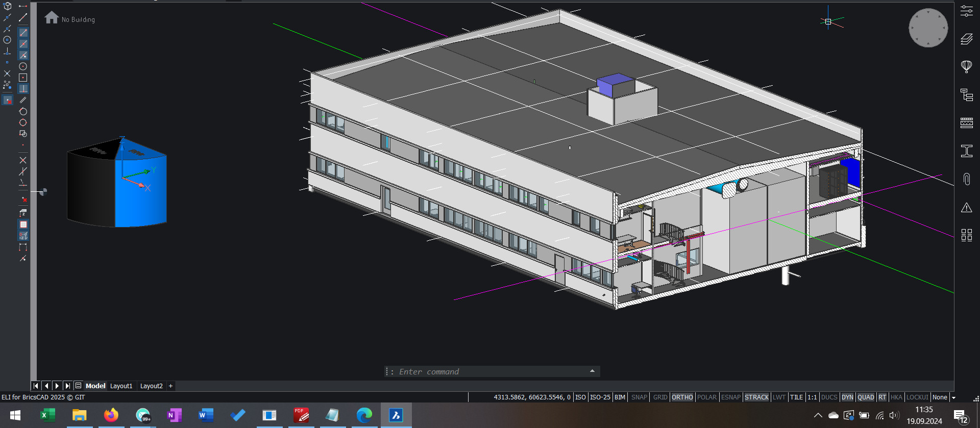Image resolution: width=980 pixels, height=428 pixels.
Task: Toggle GRID in status bar
Action: coord(660,397)
